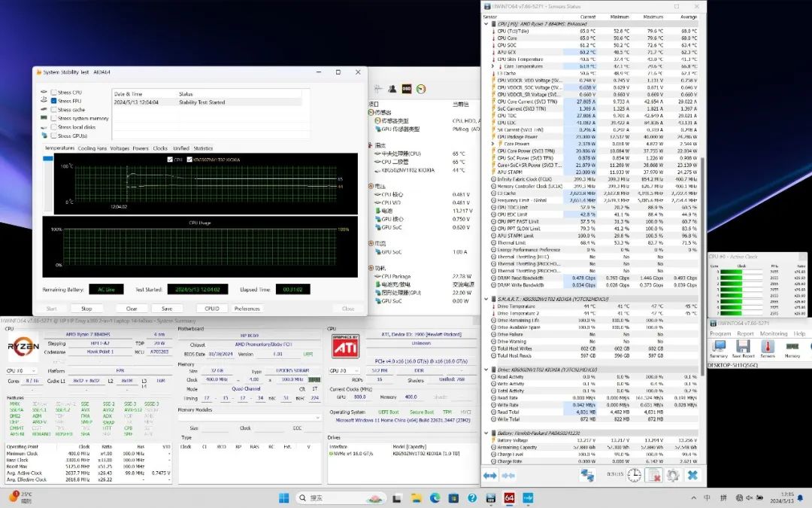This screenshot has width=812, height=508.
Task: Click the network computers icon in the sensors bottom bar
Action: [x=587, y=475]
